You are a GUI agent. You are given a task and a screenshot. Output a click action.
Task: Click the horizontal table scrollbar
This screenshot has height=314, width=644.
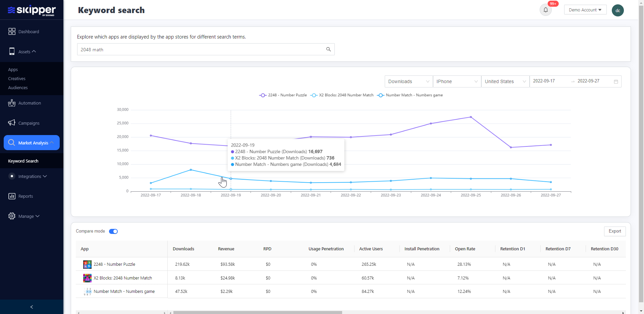[x=258, y=312]
